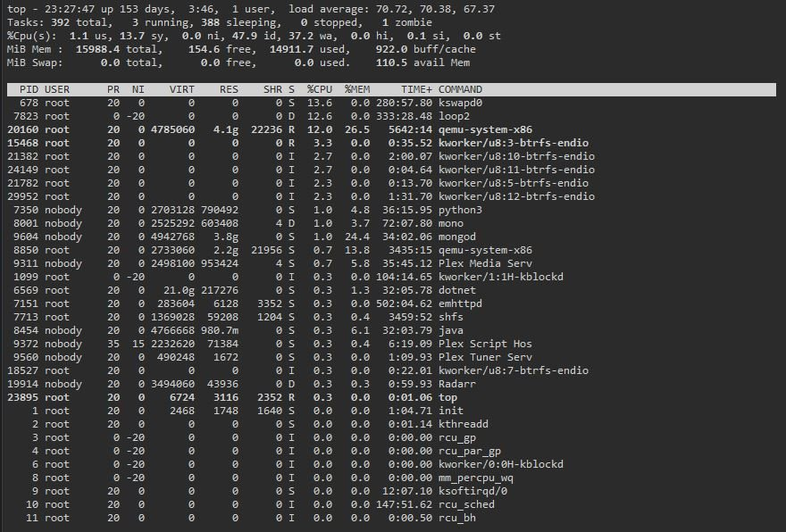Select the rcu_bh process name

(456, 518)
